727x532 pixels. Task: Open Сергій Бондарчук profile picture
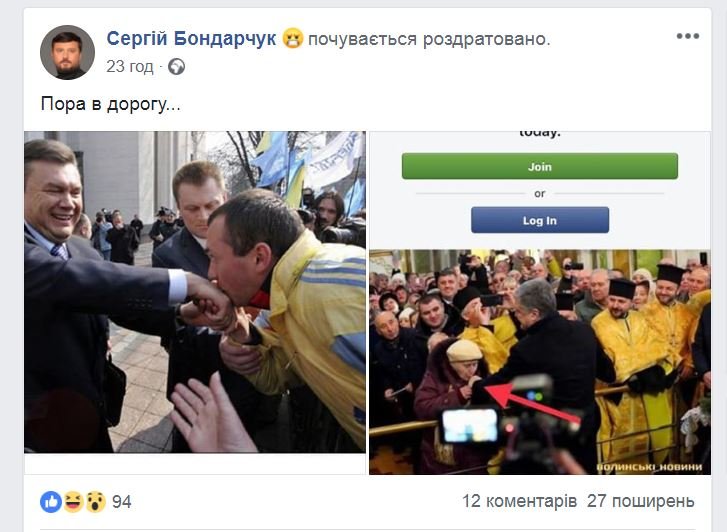[x=68, y=52]
